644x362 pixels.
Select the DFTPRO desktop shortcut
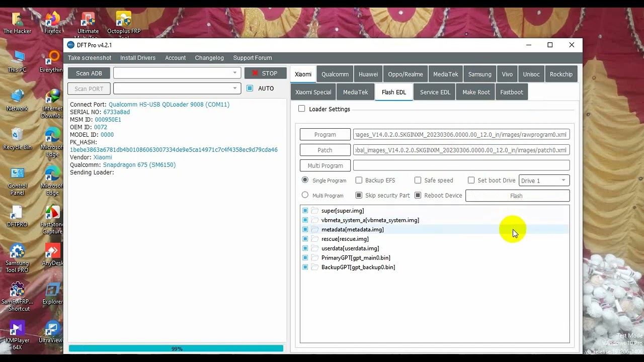pyautogui.click(x=17, y=217)
